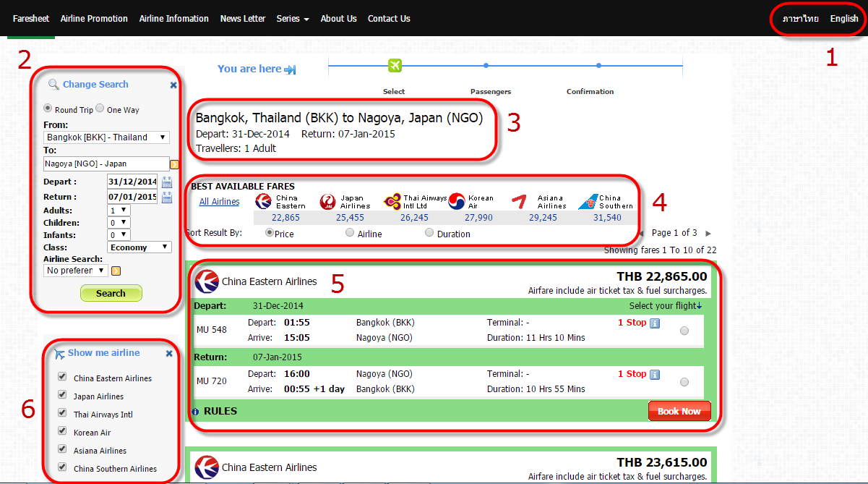Click the orange arrow button beside Airline Search

pos(116,271)
